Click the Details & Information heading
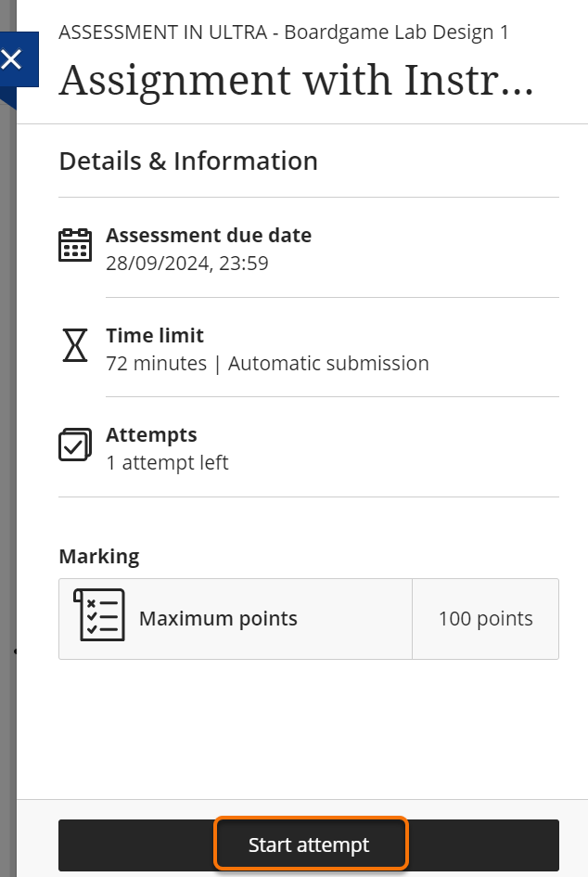The image size is (588, 877). (188, 161)
